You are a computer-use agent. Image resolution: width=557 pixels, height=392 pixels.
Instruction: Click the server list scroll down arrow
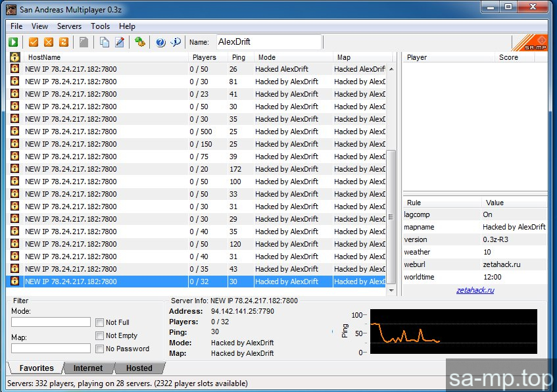pos(391,290)
